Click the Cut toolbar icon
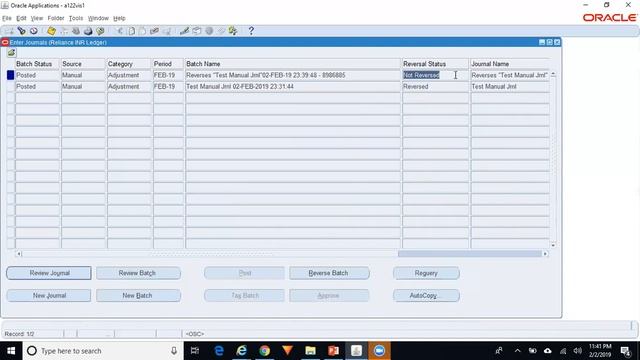 click(x=119, y=31)
